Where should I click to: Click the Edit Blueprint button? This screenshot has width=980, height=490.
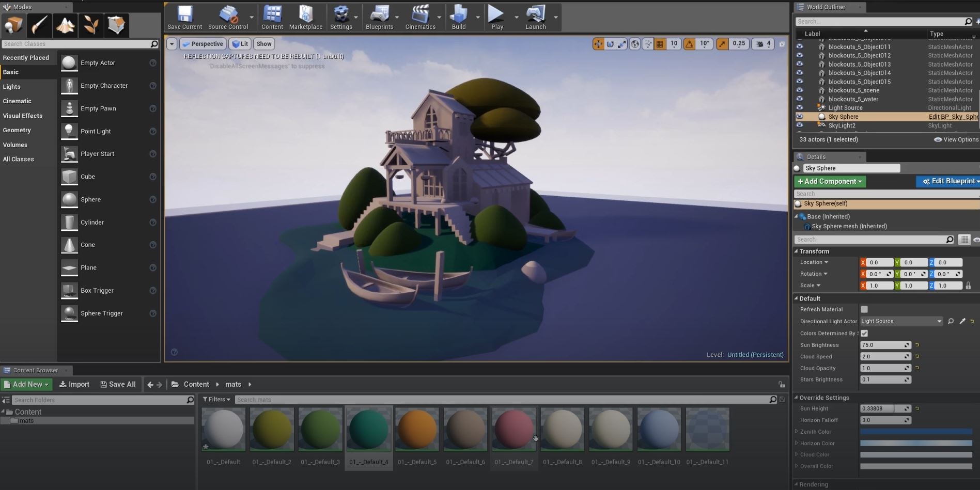(x=949, y=181)
